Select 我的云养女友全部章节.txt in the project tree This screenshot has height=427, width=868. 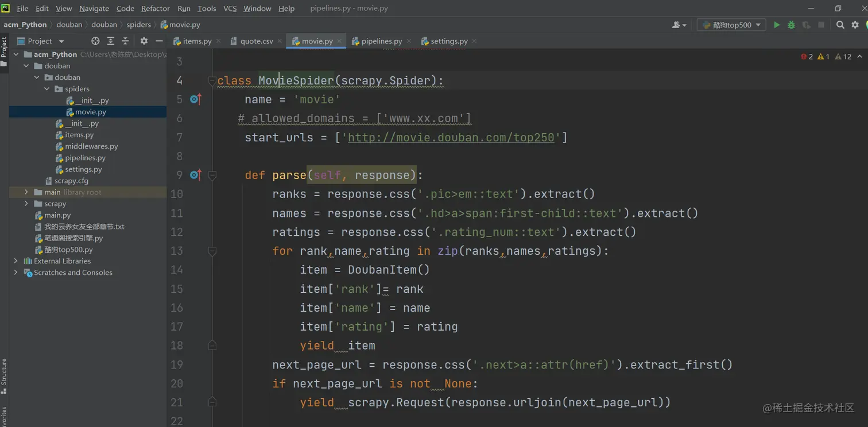(79, 227)
